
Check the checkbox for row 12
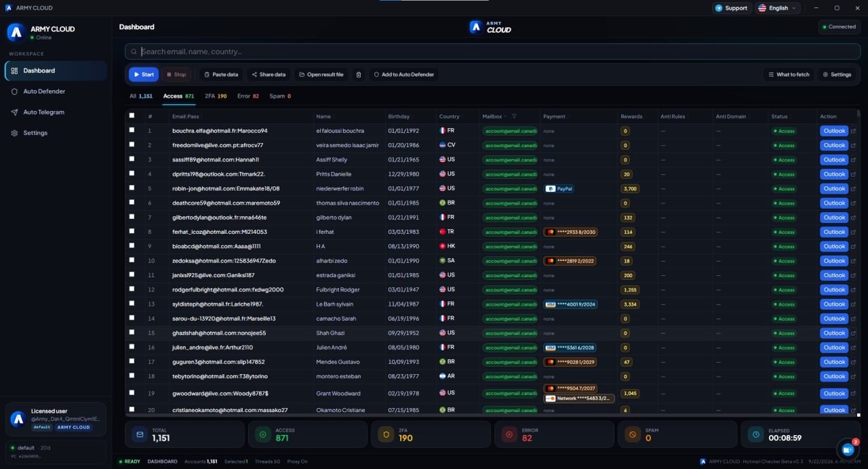(x=132, y=289)
